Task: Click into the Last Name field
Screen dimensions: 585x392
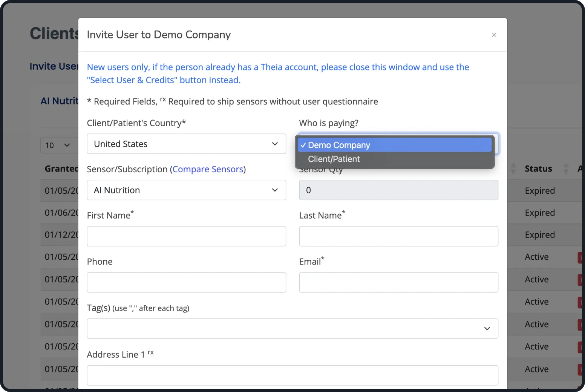Action: pos(398,236)
